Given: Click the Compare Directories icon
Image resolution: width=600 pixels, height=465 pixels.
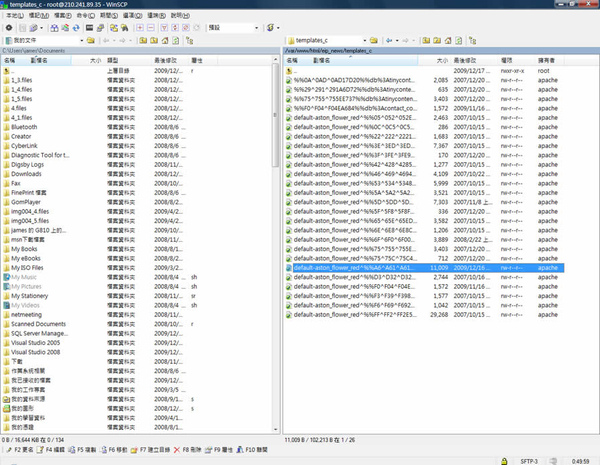Looking at the screenshot, I should click(x=54, y=28).
